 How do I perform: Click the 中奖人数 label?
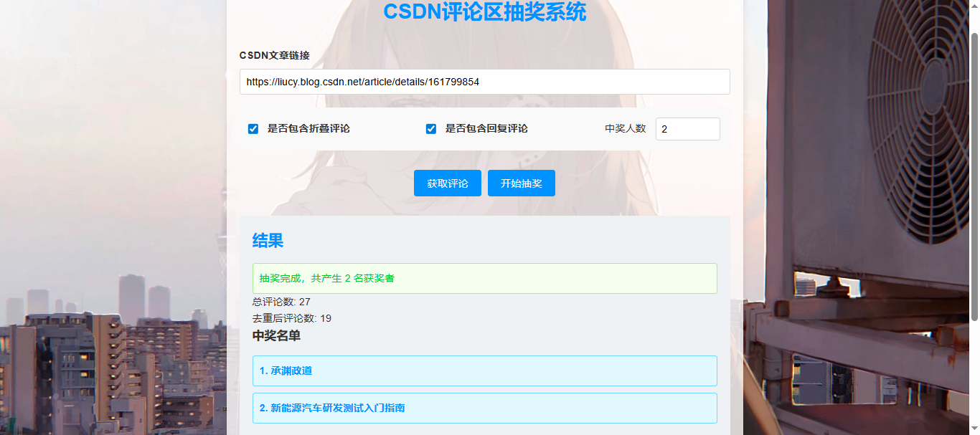626,129
